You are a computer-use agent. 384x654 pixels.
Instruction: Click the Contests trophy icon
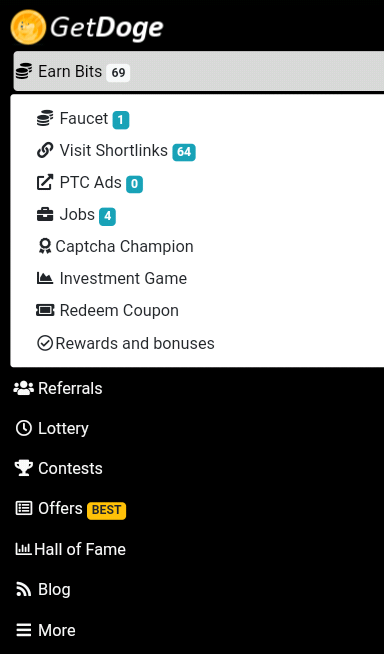24,468
